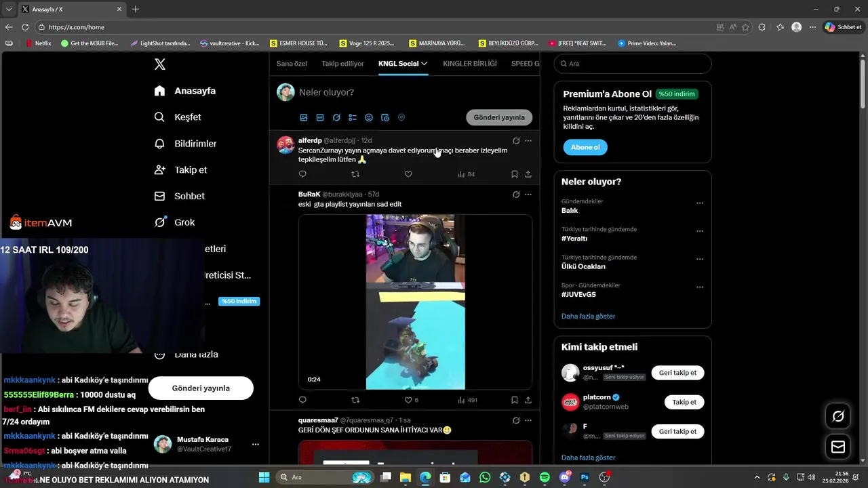Open options for the Balık trend
868x488 pixels.
(x=700, y=203)
